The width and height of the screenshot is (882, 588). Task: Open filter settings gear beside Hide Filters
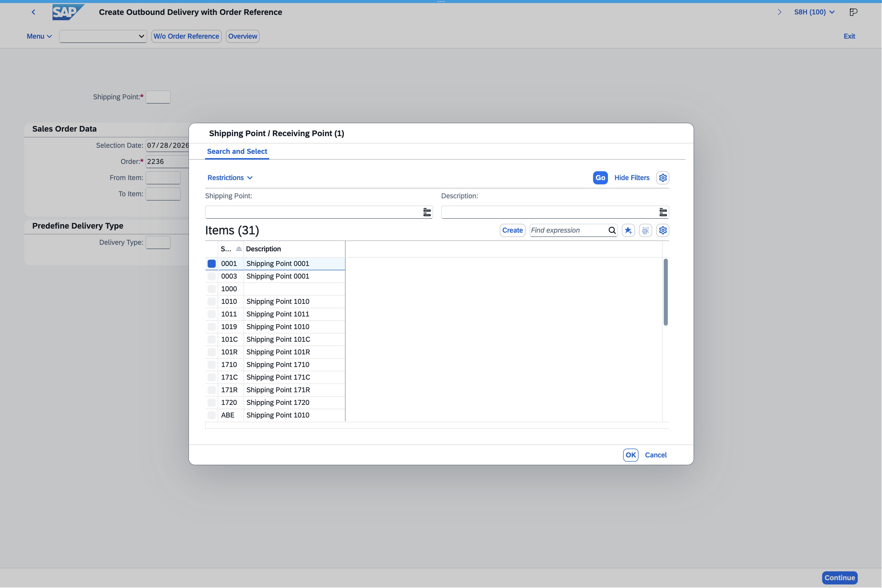tap(663, 178)
